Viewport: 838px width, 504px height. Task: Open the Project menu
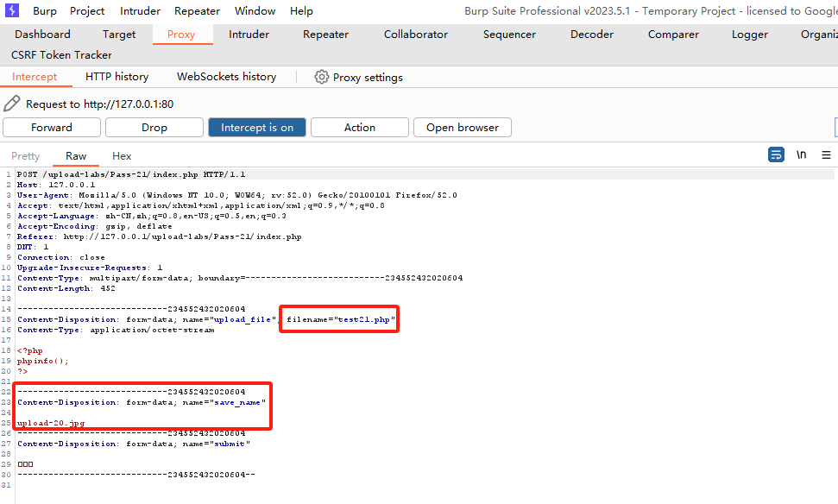(87, 10)
